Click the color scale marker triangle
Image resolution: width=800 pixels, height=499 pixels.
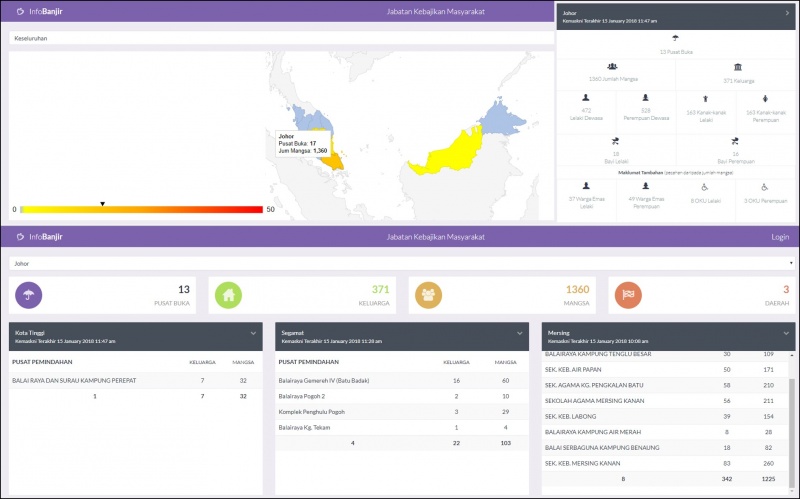[x=103, y=204]
